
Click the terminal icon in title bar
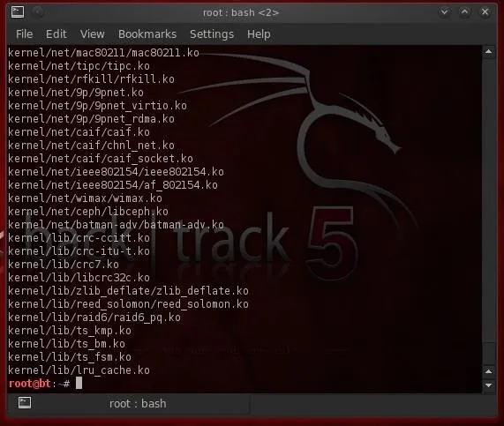[18, 12]
